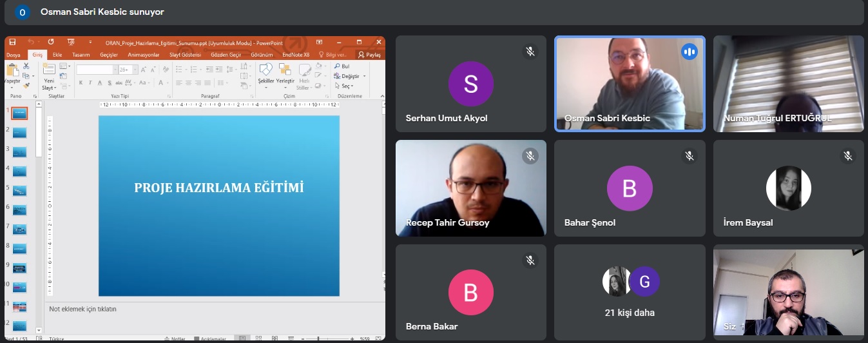Toggle text Shadow (S) formatting button

(110, 83)
